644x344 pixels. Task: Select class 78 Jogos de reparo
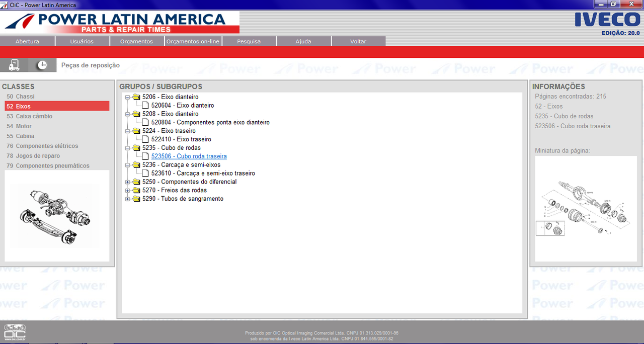click(x=57, y=156)
